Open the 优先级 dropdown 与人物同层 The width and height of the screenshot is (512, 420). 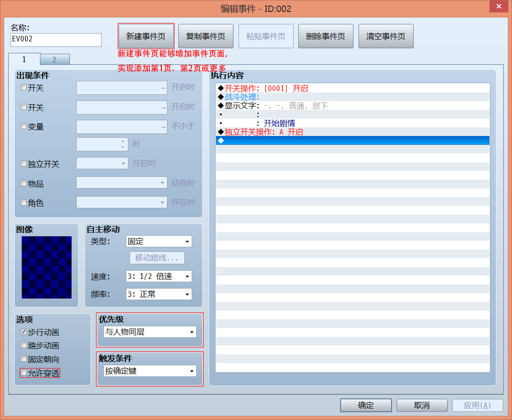click(150, 332)
